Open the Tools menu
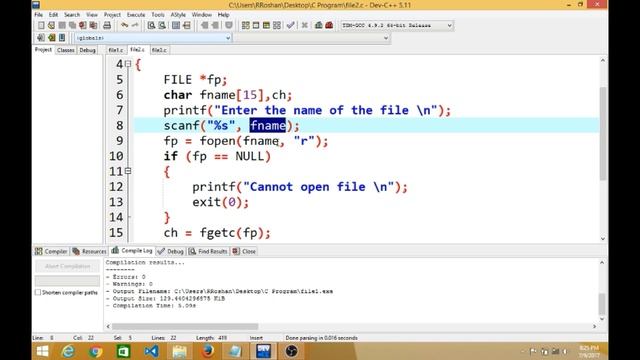Screen dimensions: 640x360 click(158, 15)
